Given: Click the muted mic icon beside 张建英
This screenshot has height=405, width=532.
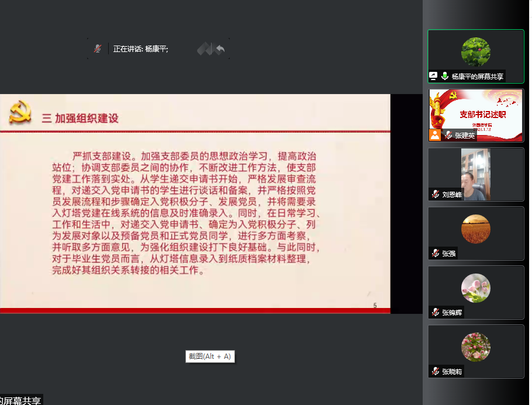Looking at the screenshot, I should (x=448, y=135).
